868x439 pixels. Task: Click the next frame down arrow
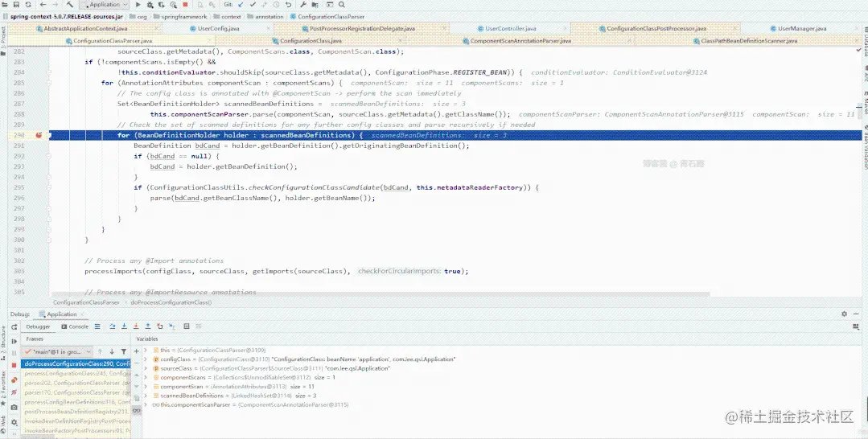(112, 351)
